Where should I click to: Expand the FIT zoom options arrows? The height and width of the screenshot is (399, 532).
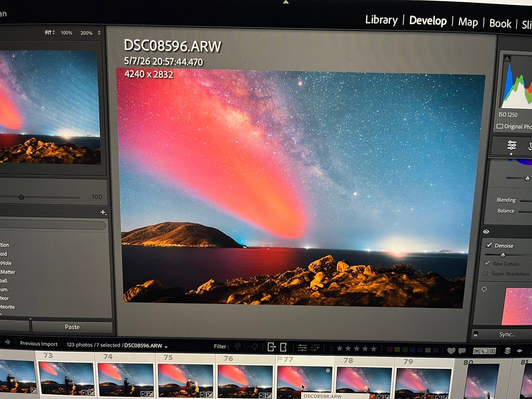point(54,33)
